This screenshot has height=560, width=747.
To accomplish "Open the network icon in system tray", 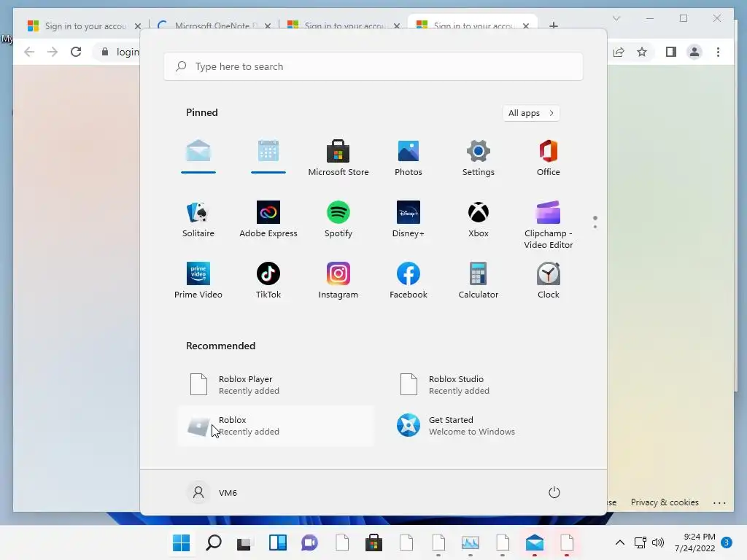I will point(640,542).
